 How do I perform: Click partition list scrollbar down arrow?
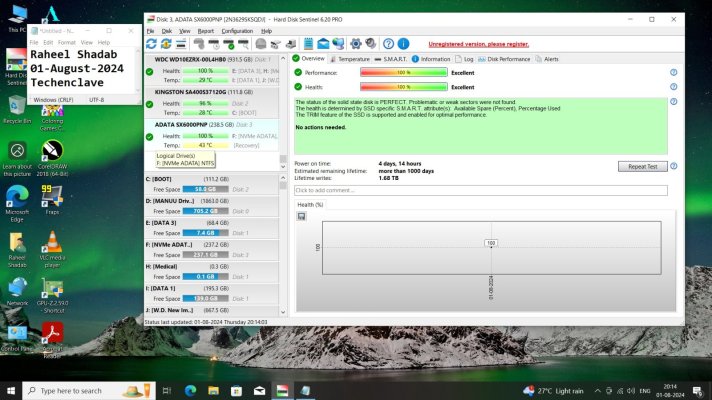283,312
